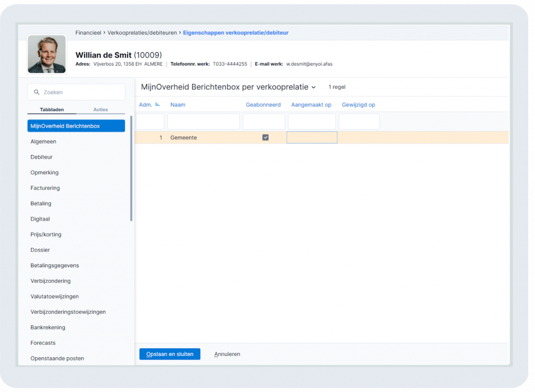
Task: Open the Betaling sidebar tab
Action: (x=41, y=204)
